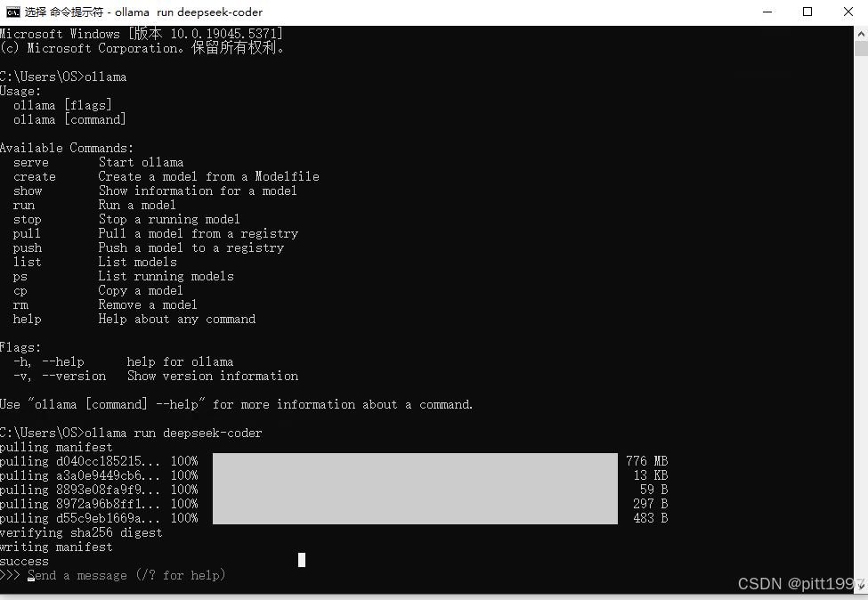Click 'Pull a model from a registry'
Image resolution: width=868 pixels, height=600 pixels.
[x=199, y=233]
